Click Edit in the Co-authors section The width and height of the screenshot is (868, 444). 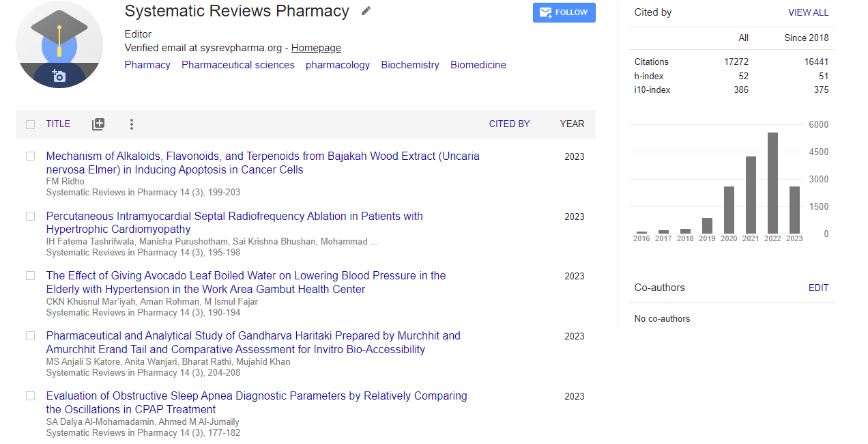(818, 288)
